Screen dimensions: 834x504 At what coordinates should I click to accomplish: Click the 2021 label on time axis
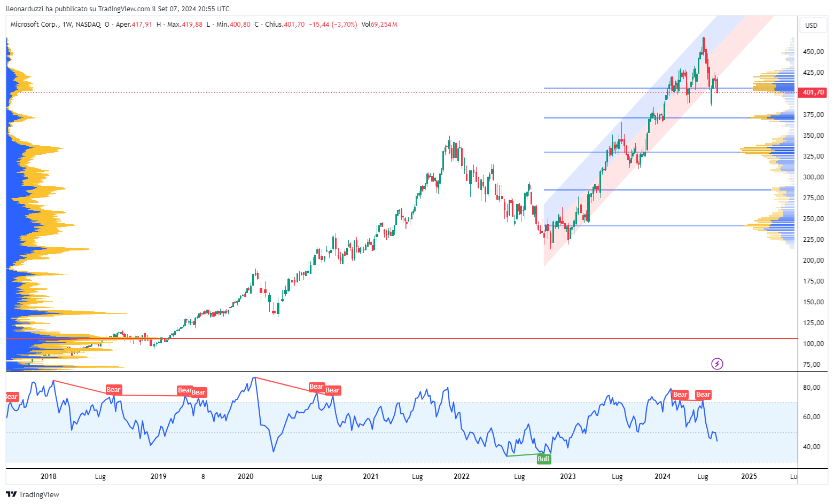point(371,477)
